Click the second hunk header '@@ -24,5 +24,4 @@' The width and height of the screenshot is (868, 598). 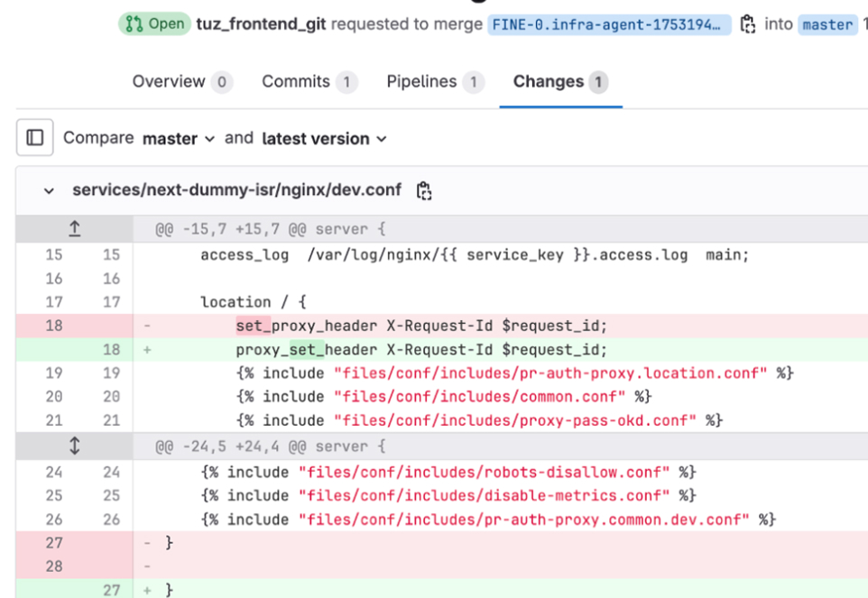coord(270,446)
